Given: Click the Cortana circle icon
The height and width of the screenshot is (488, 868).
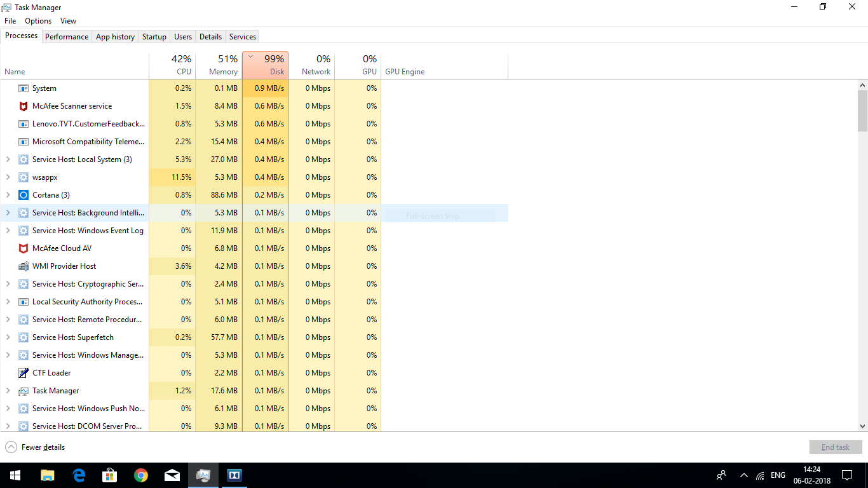Looking at the screenshot, I should coord(24,195).
